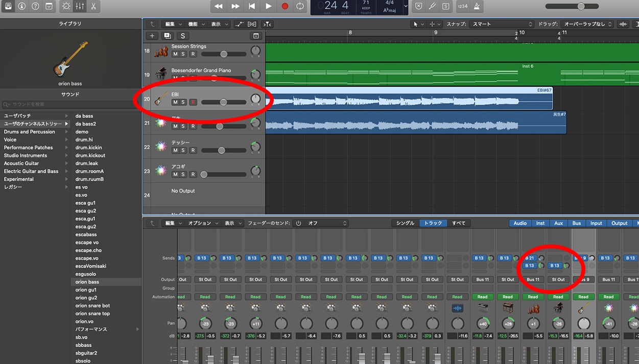Click the scissors Editors button

point(93,6)
